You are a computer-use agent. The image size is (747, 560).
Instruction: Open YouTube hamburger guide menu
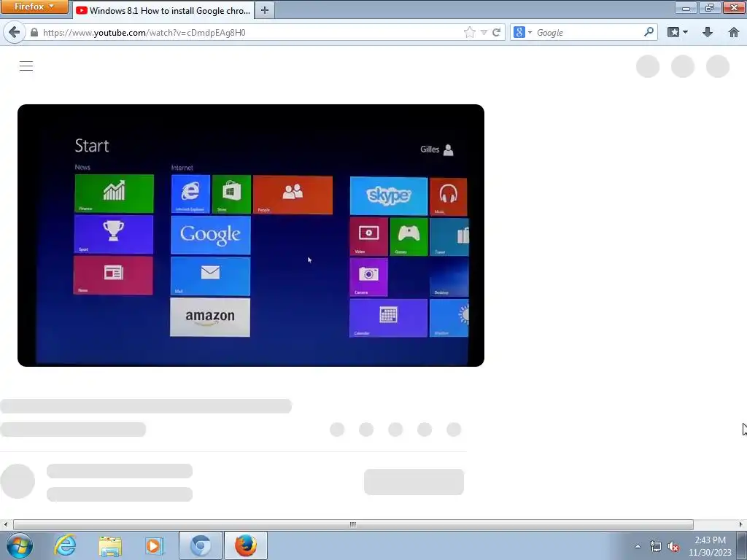26,66
